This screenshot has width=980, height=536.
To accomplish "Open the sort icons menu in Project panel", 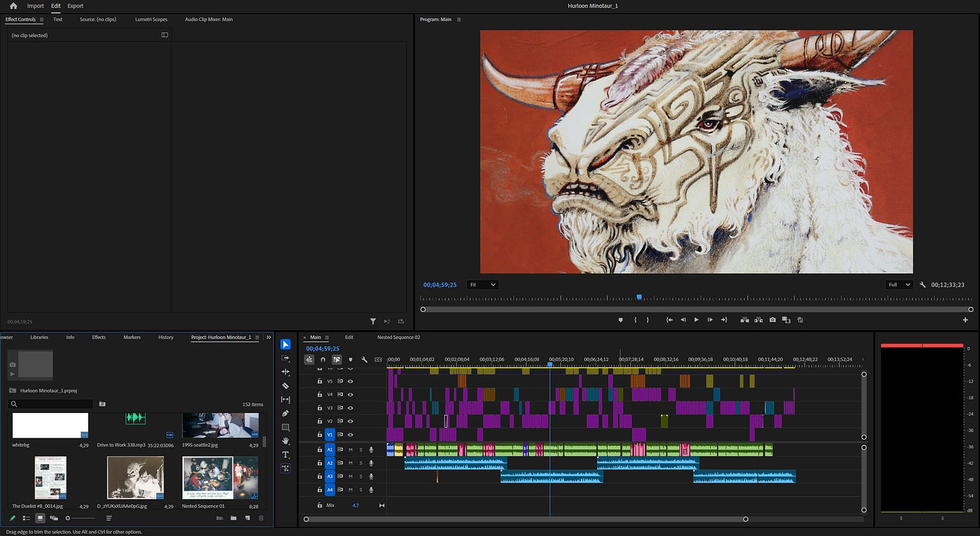I will point(109,518).
